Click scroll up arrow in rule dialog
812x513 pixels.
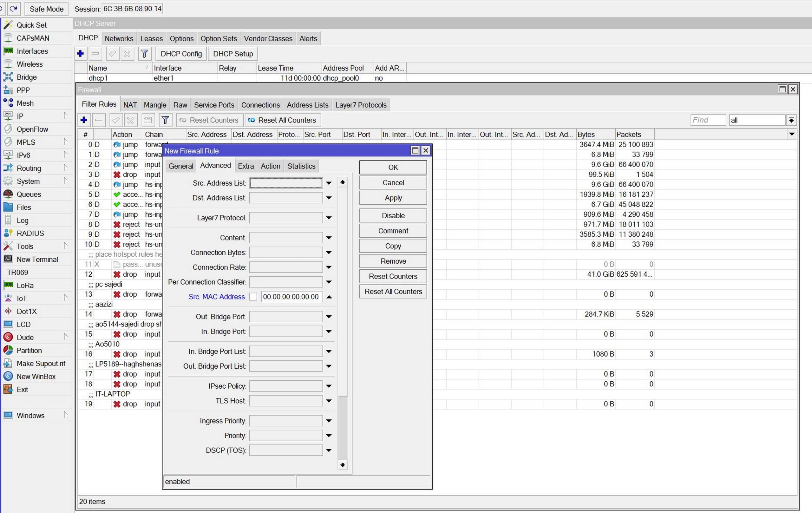[343, 182]
